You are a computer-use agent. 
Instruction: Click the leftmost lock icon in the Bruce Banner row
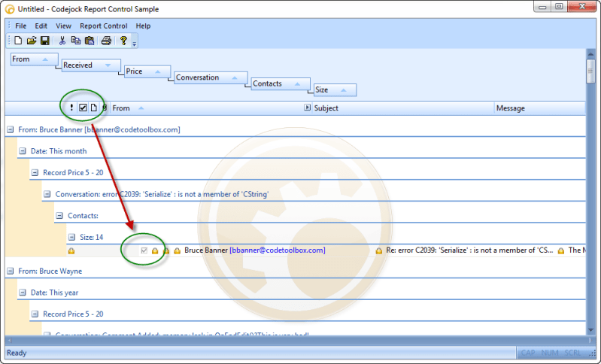coord(71,251)
